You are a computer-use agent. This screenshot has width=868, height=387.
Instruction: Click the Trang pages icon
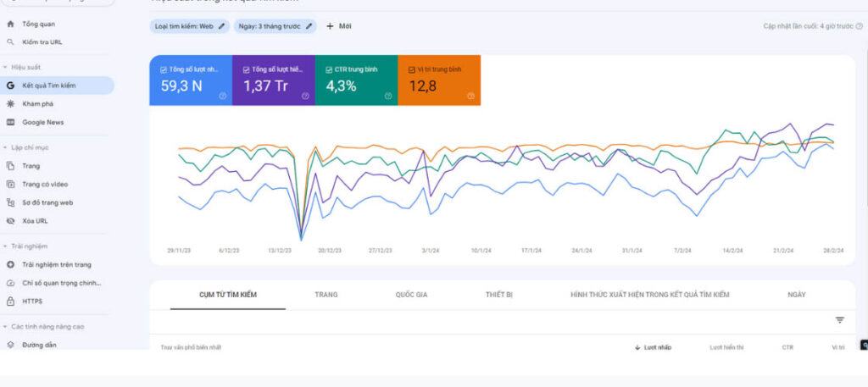10,166
